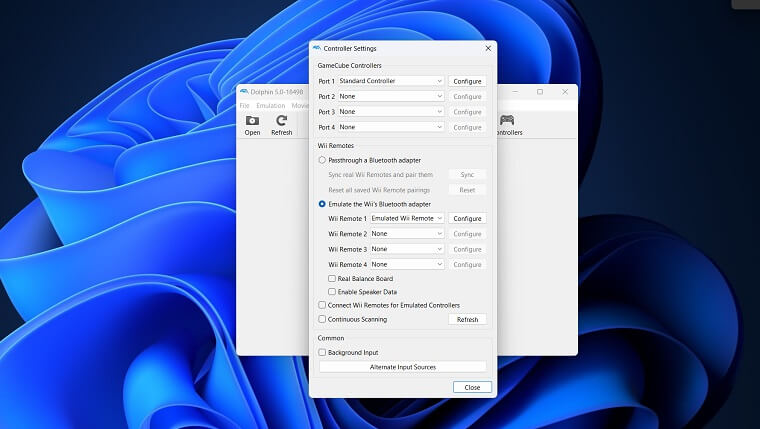Expand the Wii Remote 1 source dropdown
This screenshot has height=429, width=760.
pyautogui.click(x=407, y=219)
